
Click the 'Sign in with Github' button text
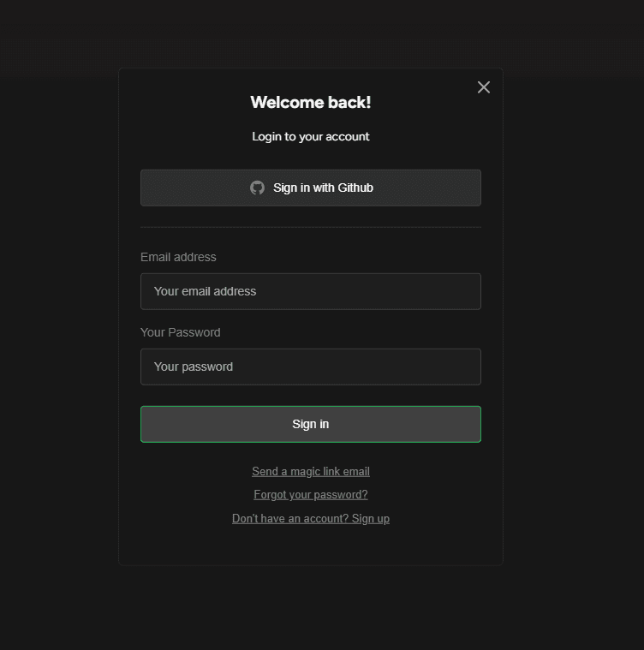(x=323, y=188)
